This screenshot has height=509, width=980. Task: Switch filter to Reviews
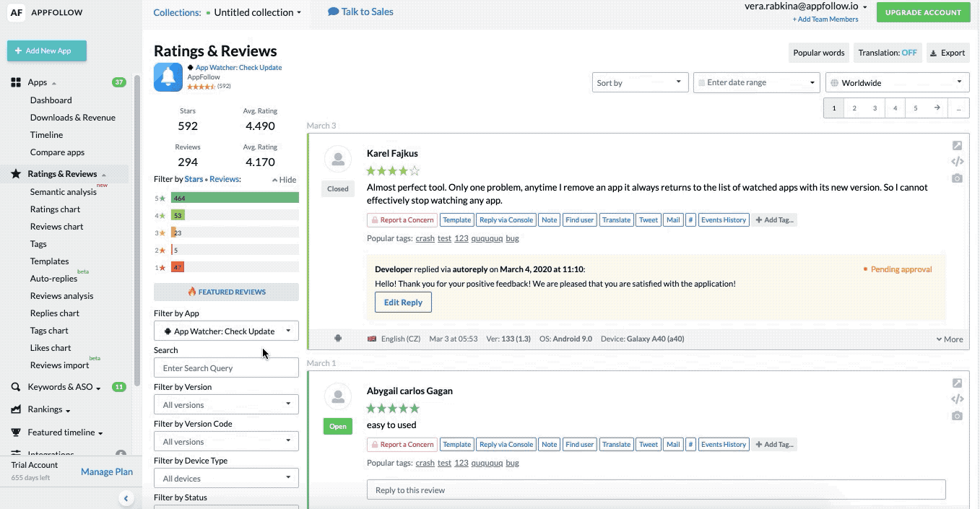click(x=224, y=179)
